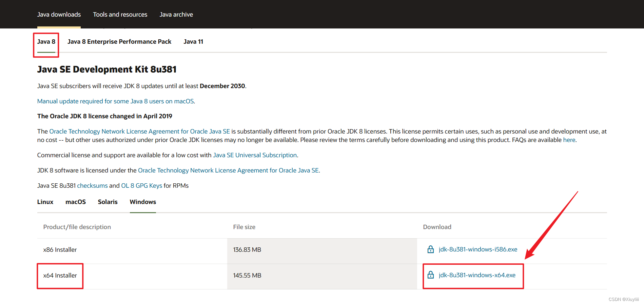Viewport: 644px width, 305px height.
Task: Open Tools and resources menu item
Action: (120, 15)
